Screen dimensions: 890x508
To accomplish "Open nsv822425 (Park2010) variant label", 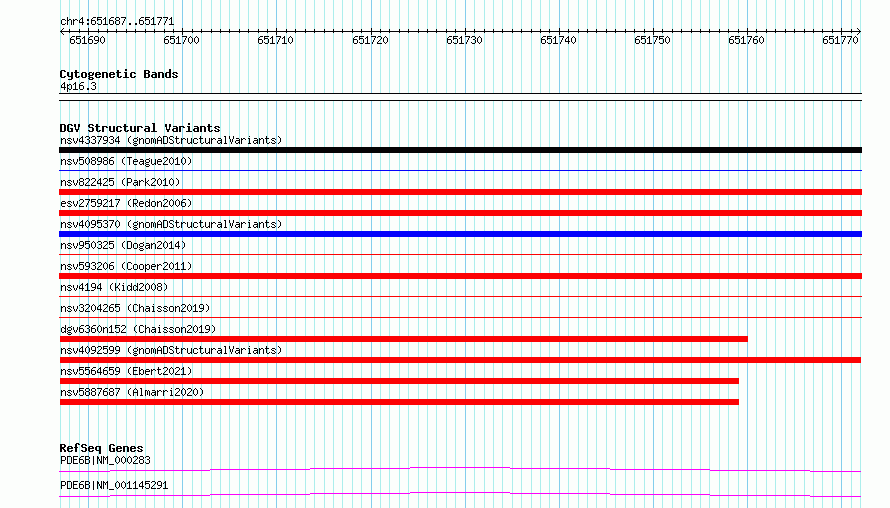I will click(x=120, y=182).
